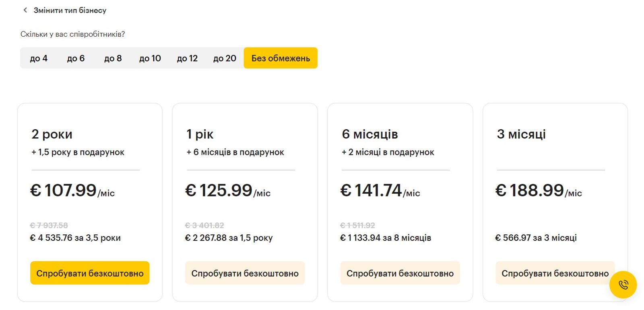This screenshot has width=644, height=310.
Task: Select the 'до 6' employee filter
Action: pos(75,58)
